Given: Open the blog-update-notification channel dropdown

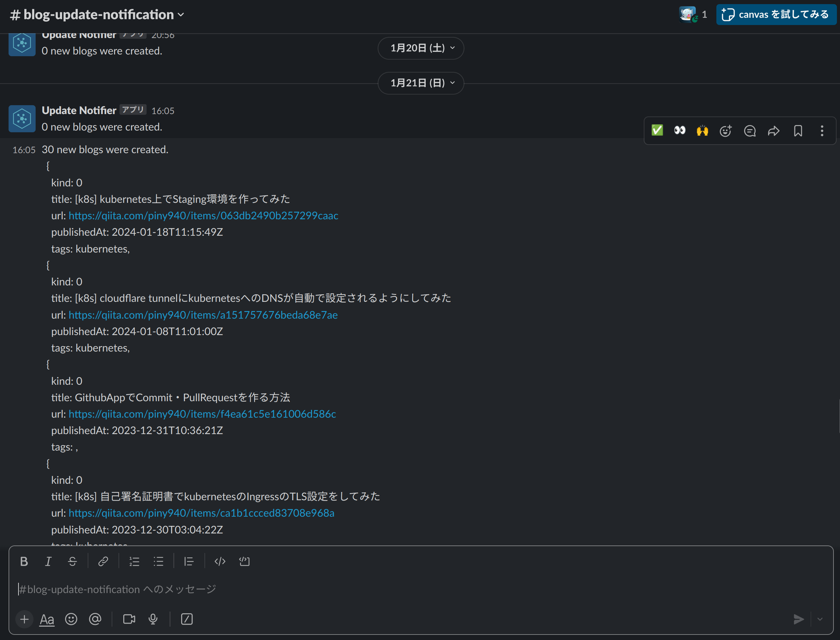Looking at the screenshot, I should tap(97, 14).
